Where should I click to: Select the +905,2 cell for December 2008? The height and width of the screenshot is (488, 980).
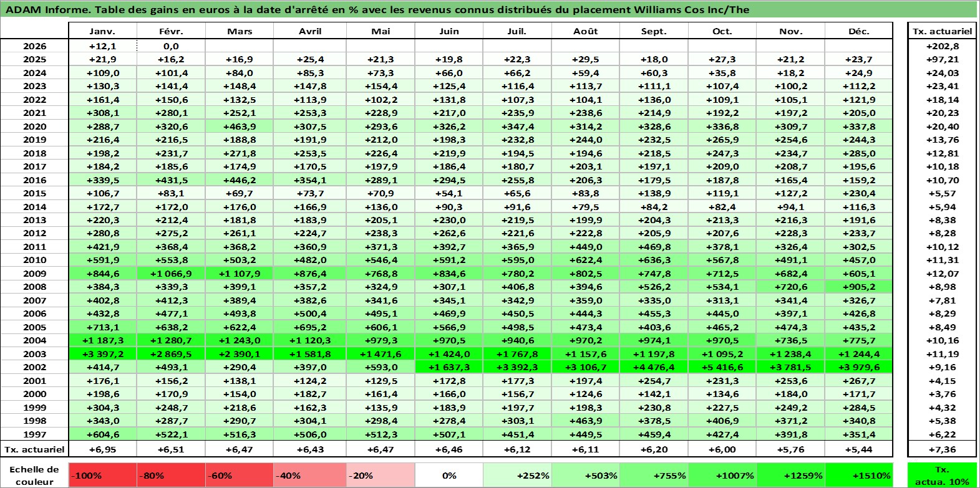[858, 287]
